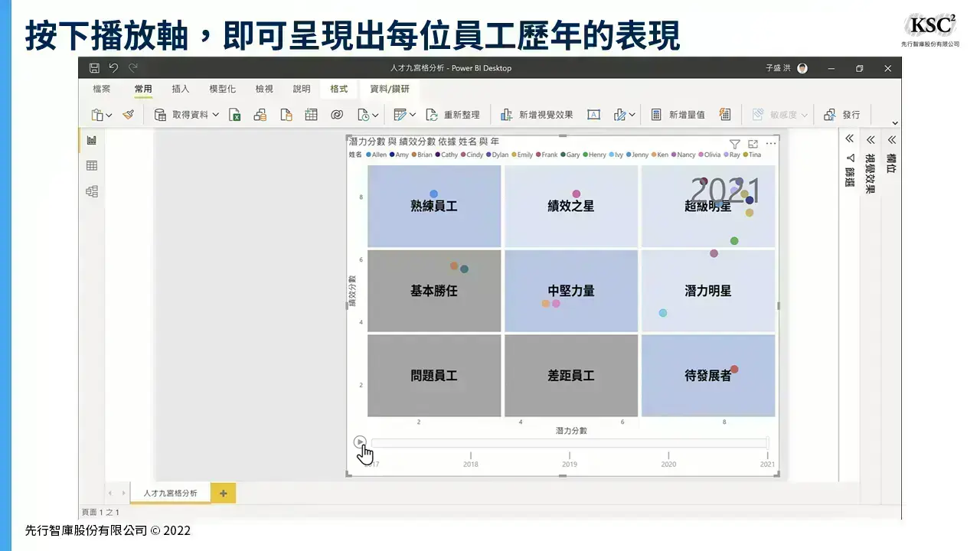
Task: Open the 檔案 menu tab
Action: pos(102,89)
